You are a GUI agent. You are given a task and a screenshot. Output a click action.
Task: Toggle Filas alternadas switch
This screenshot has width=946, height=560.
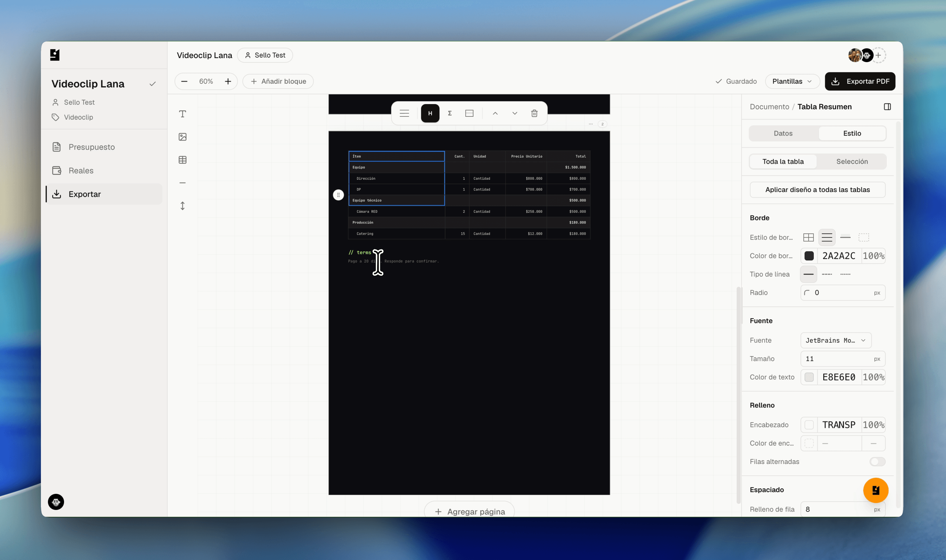(x=878, y=462)
